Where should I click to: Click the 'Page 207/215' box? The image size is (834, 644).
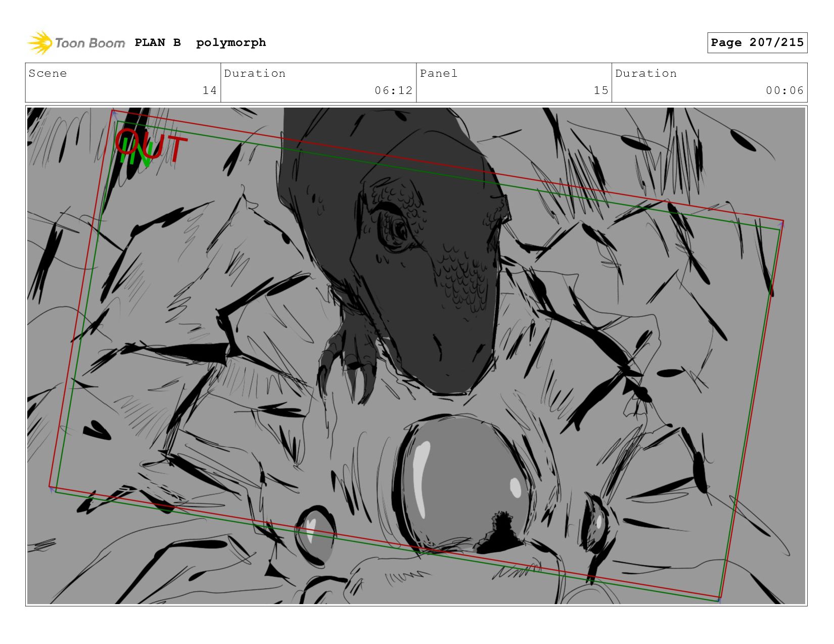pyautogui.click(x=757, y=42)
